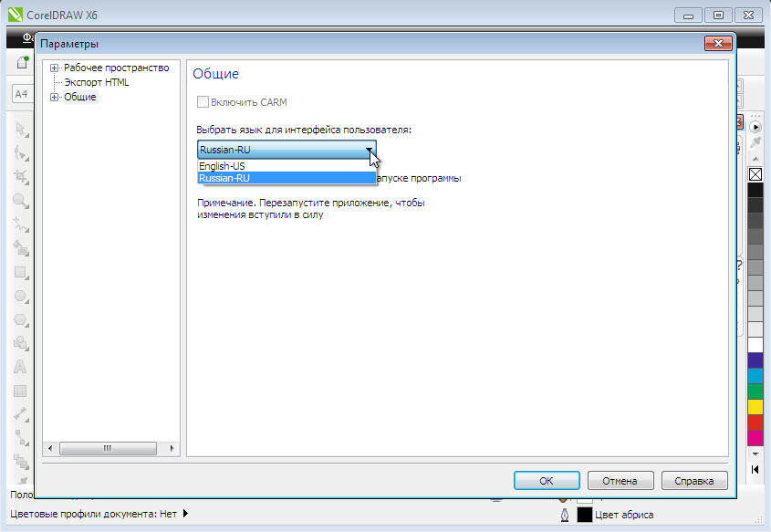Click the "Отмена" button
This screenshot has height=532, width=771.
pos(620,480)
